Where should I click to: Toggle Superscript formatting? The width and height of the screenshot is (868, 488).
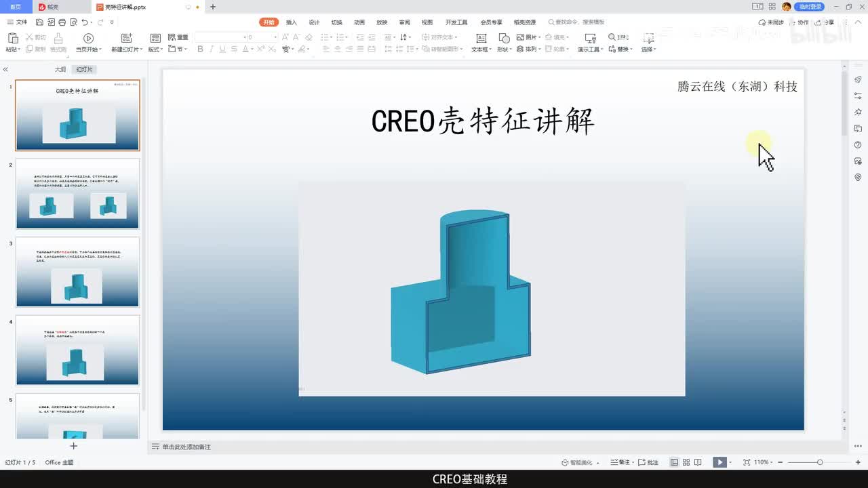(x=261, y=49)
